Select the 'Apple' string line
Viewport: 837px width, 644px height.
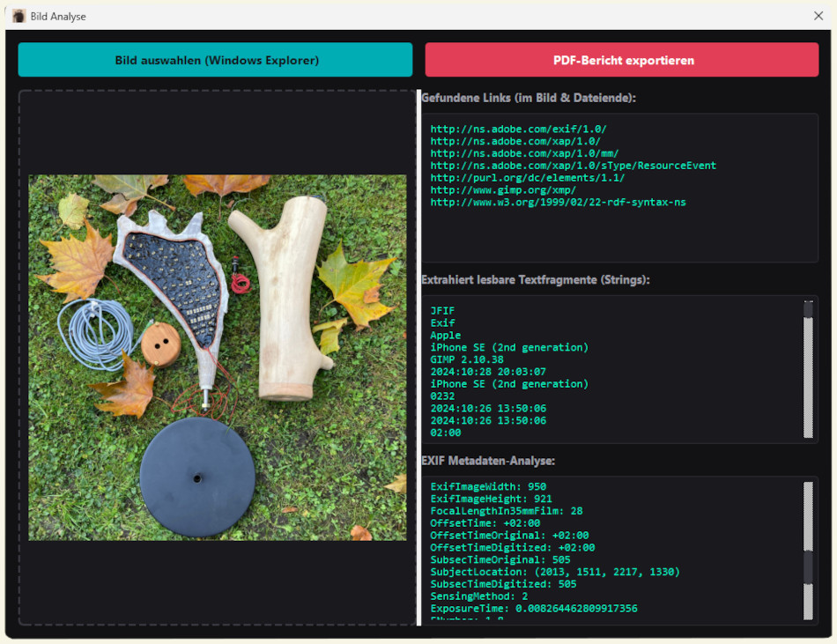[445, 335]
